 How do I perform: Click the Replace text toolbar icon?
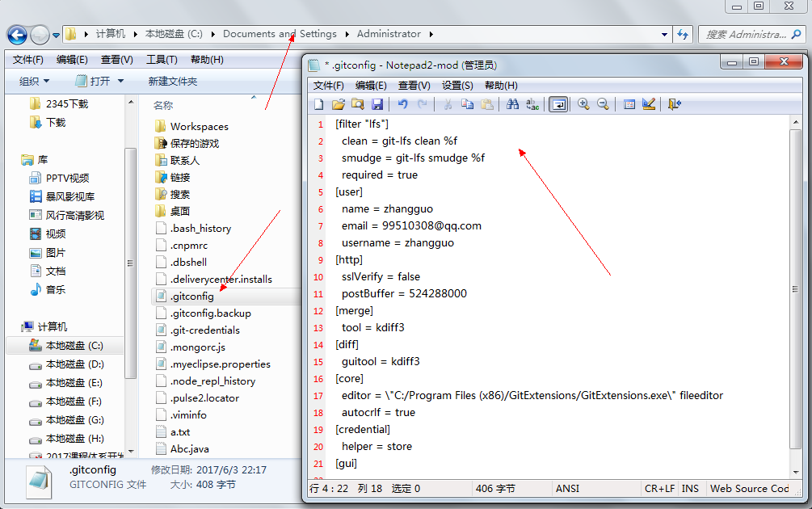[532, 104]
